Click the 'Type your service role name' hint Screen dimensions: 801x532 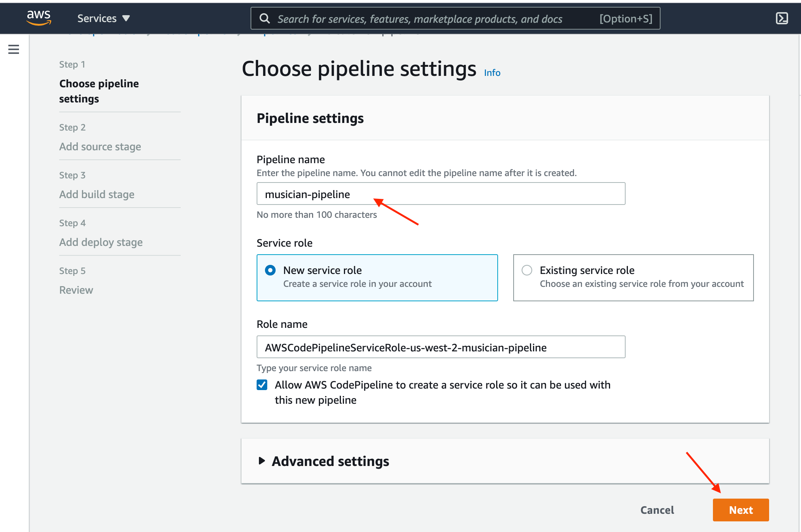314,368
